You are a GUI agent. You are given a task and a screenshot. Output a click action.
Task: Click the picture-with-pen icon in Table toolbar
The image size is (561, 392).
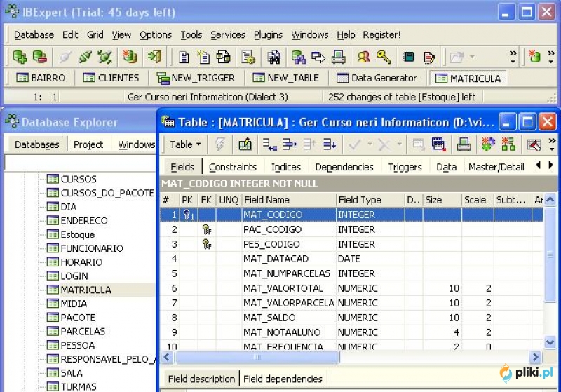point(534,144)
